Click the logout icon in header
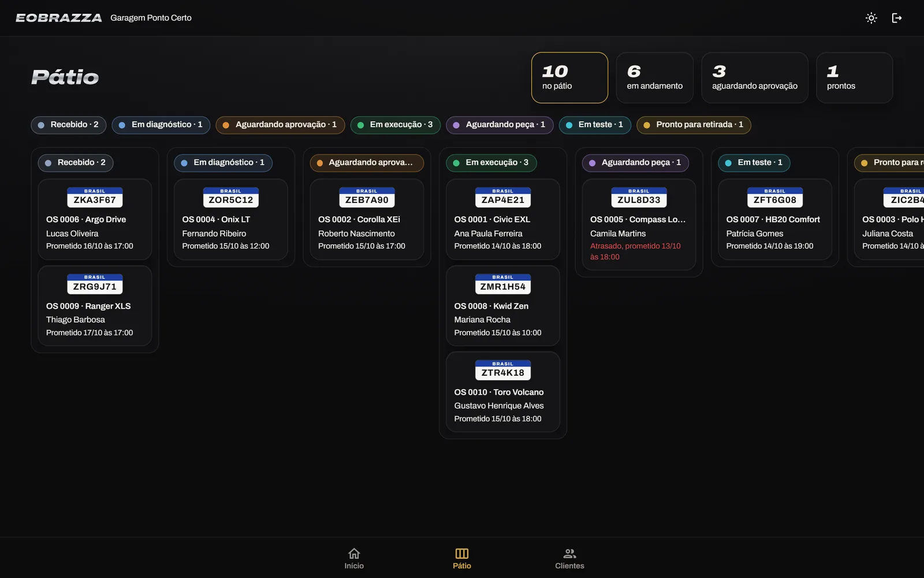Screen dimensions: 924x578 [897, 18]
